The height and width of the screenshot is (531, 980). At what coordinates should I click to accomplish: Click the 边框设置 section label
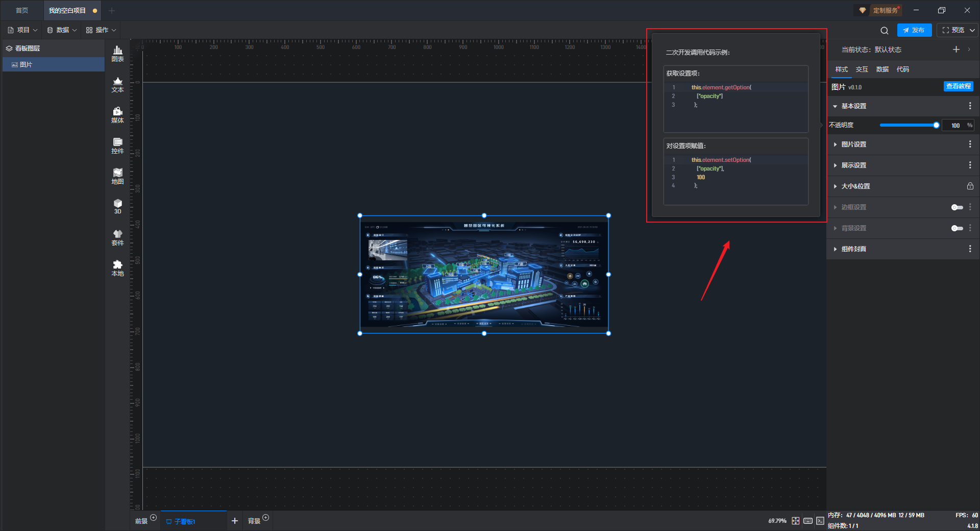[853, 207]
